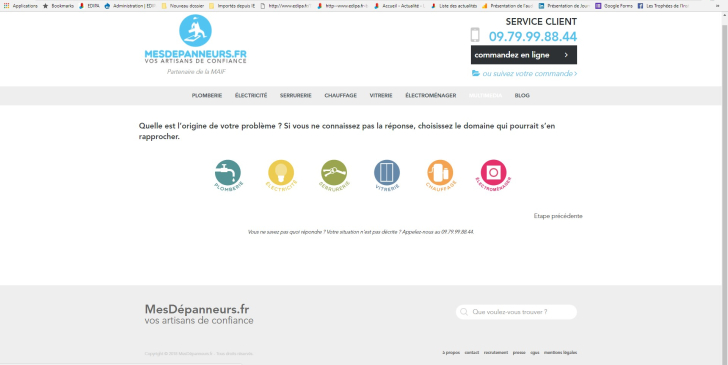Open the Blog menu item
The width and height of the screenshot is (728, 365).
[x=522, y=96]
